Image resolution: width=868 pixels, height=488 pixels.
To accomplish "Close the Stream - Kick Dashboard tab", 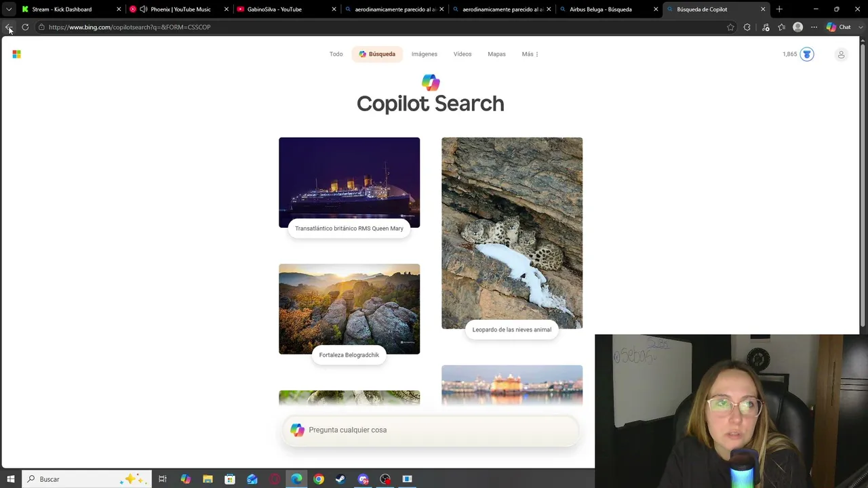I will pyautogui.click(x=119, y=9).
